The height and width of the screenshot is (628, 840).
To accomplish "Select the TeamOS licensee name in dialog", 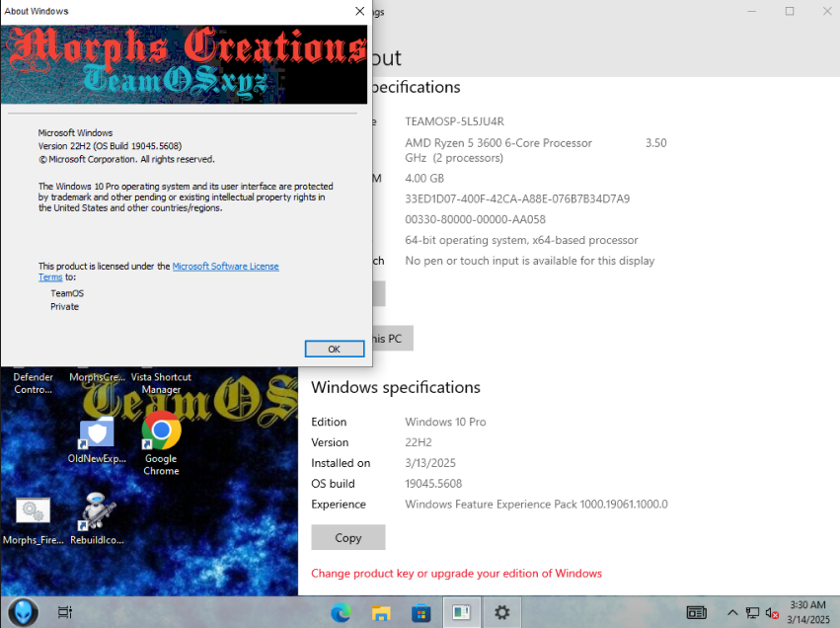I will coord(67,293).
